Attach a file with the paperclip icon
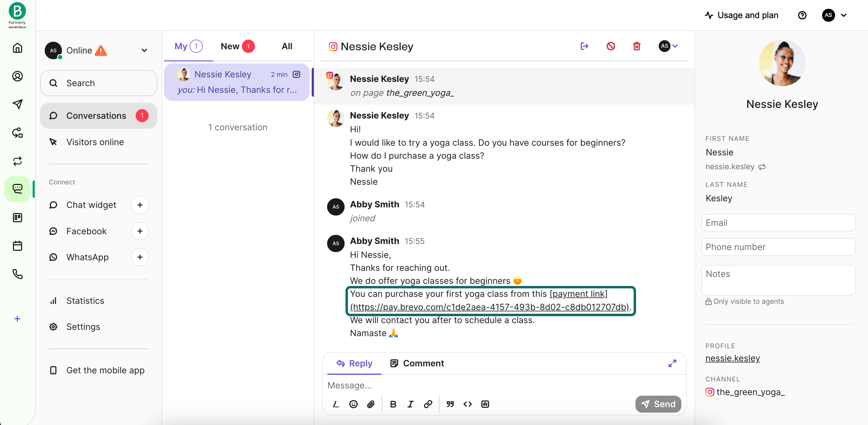The image size is (868, 425). click(371, 404)
